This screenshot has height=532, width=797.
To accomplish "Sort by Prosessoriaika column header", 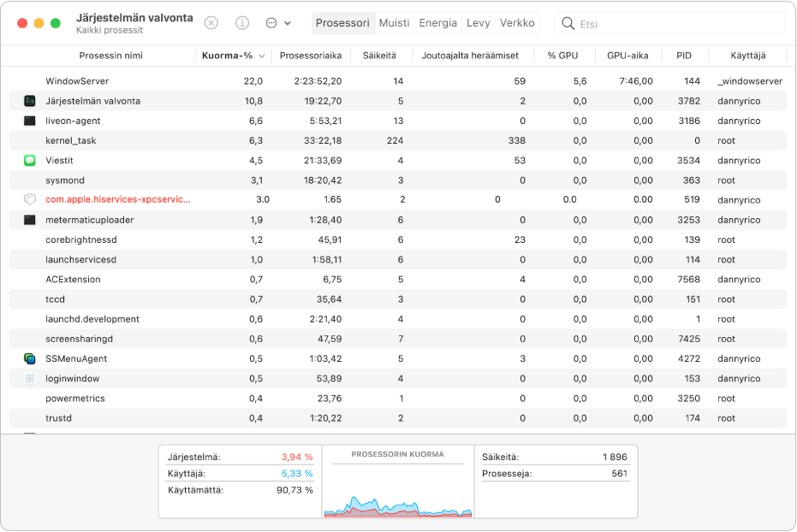I will point(311,56).
